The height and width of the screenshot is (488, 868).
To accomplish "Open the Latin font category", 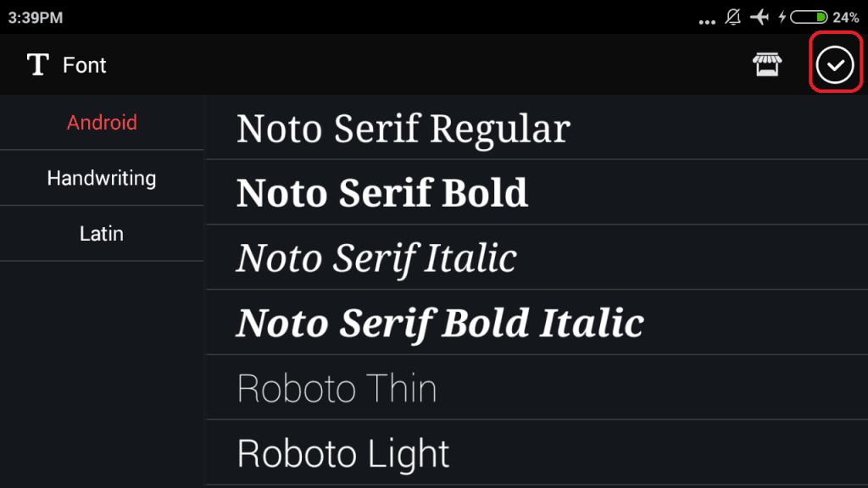I will (x=102, y=234).
